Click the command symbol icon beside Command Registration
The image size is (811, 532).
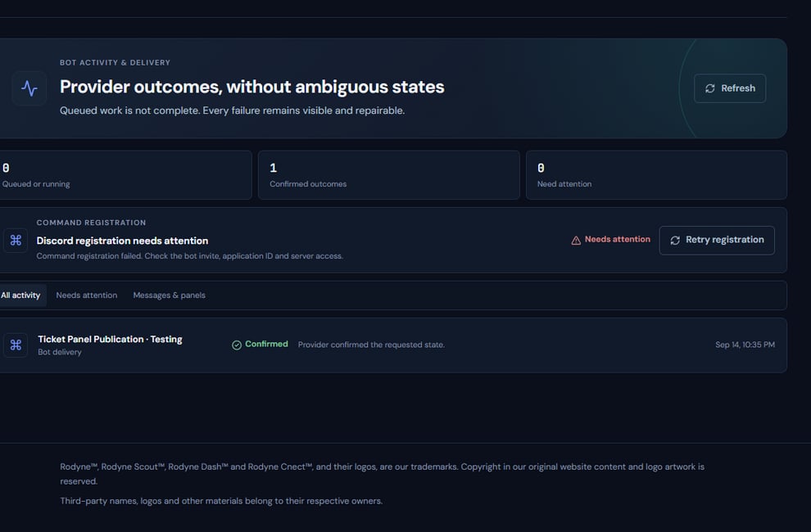[x=16, y=240]
